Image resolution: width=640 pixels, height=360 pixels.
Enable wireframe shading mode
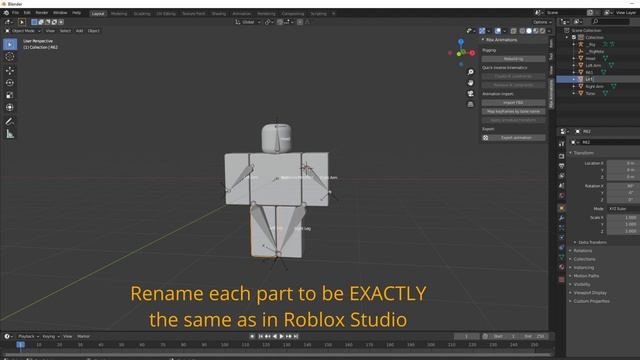pos(522,31)
